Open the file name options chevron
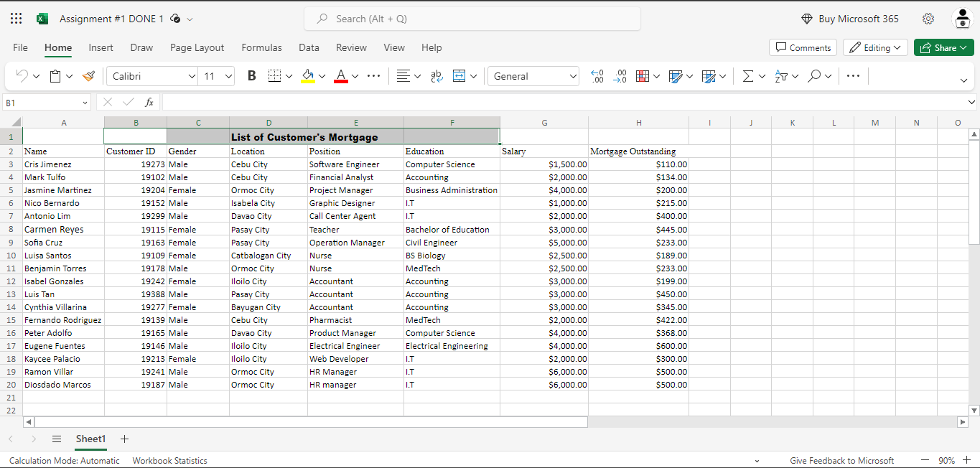Viewport: 980px width, 468px height. [190, 19]
